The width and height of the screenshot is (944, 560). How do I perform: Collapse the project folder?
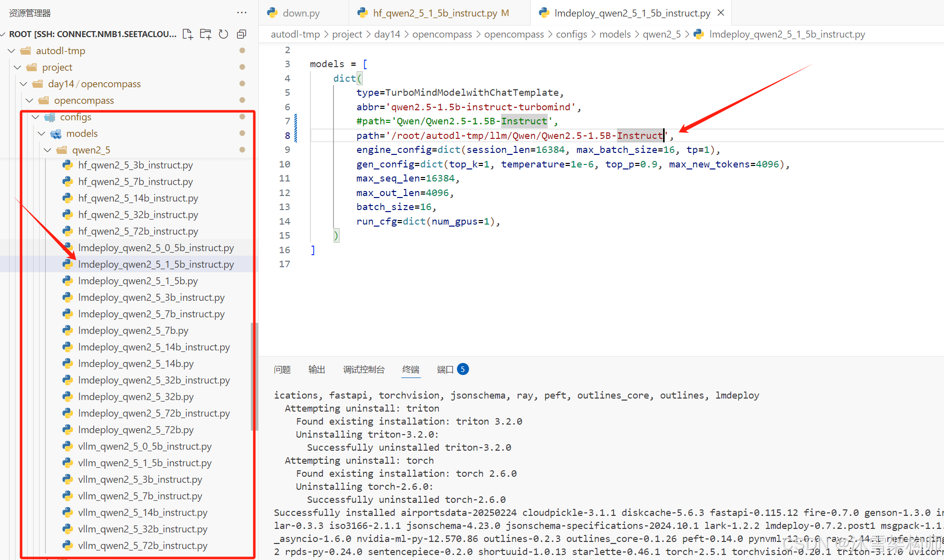point(18,67)
